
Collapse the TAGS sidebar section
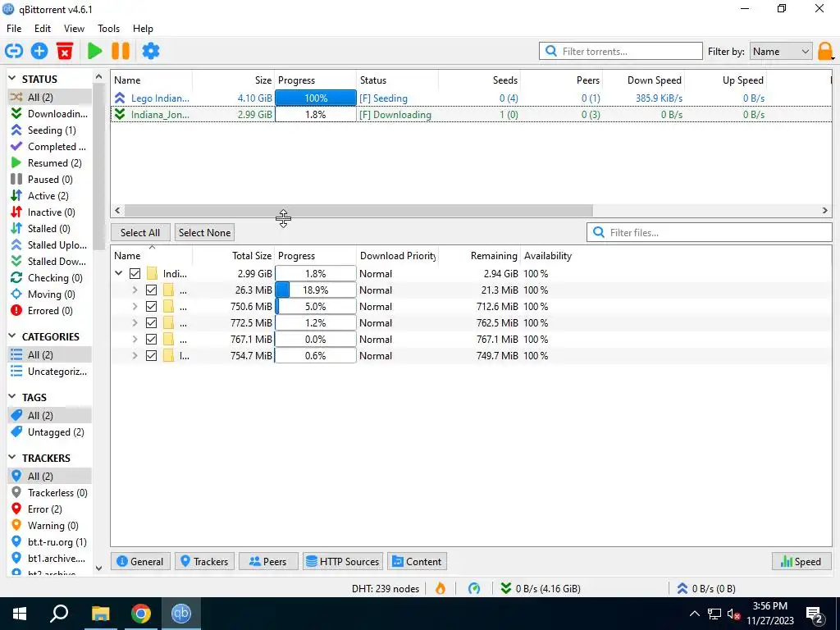tap(12, 397)
